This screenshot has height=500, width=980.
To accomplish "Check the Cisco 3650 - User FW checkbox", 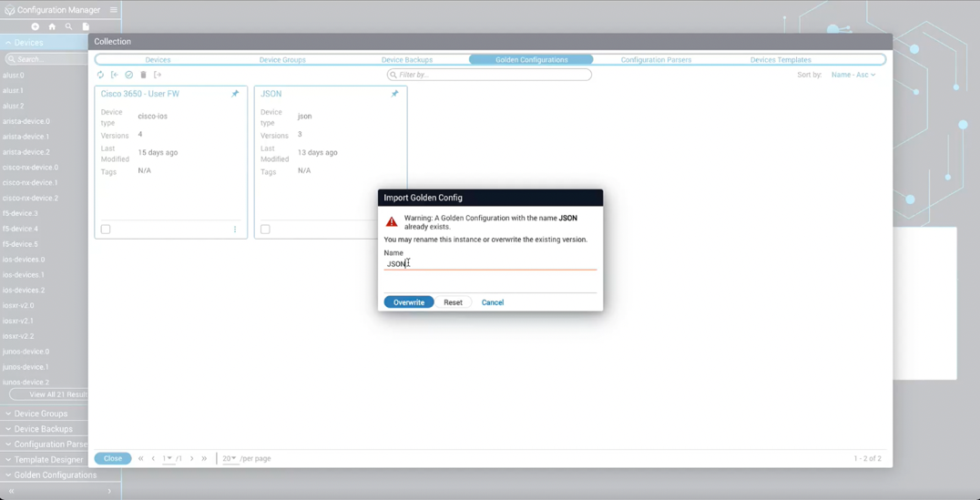I will [106, 230].
